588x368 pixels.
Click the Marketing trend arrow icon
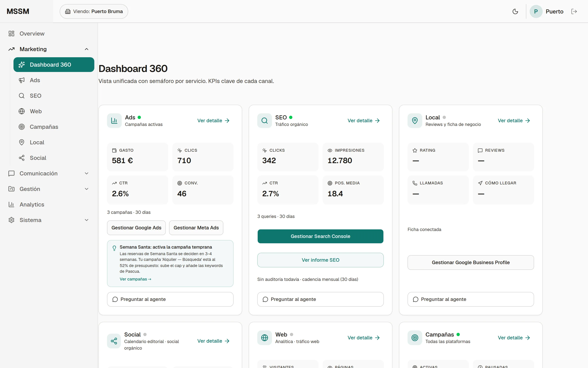pos(11,49)
